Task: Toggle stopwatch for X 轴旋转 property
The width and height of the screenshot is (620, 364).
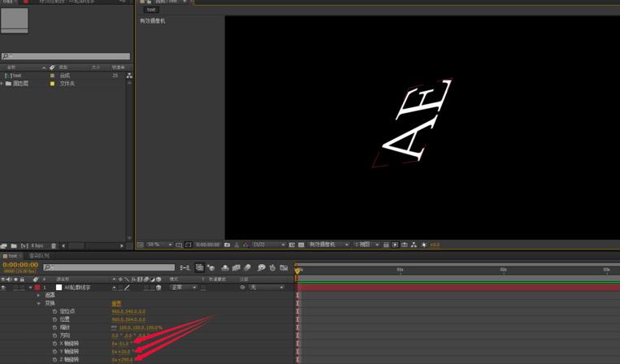Action: pyautogui.click(x=54, y=344)
